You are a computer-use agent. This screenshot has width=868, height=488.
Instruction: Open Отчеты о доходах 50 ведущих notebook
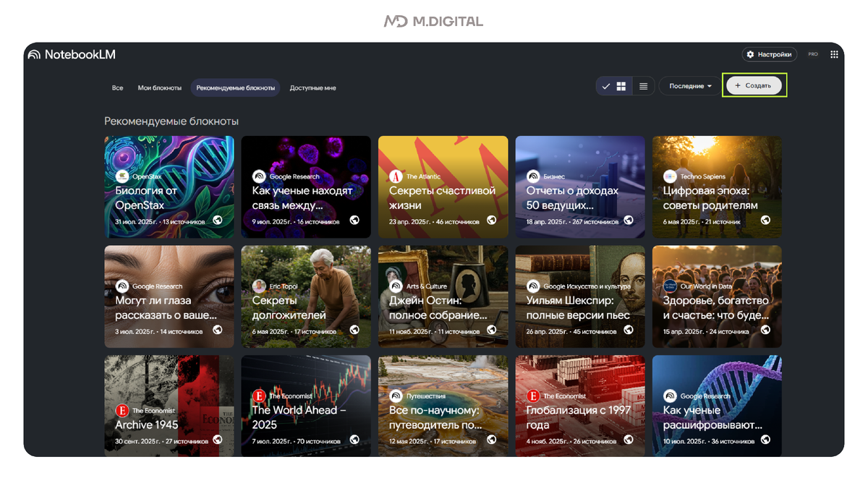point(580,187)
